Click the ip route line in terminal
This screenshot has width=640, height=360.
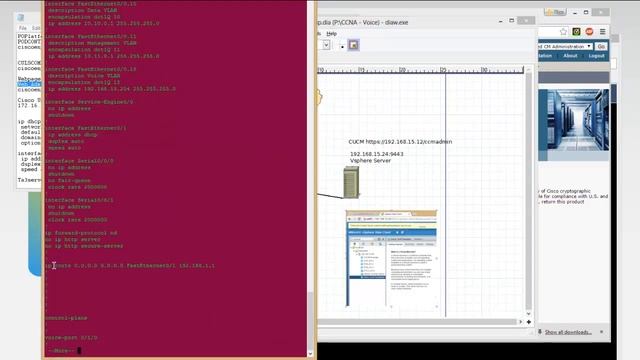[x=130, y=266]
